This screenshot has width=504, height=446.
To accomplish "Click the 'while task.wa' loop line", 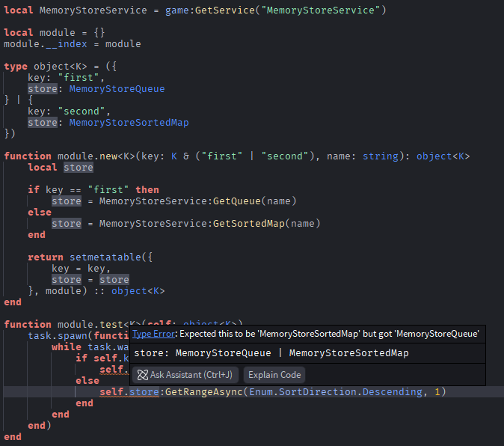I will tap(90, 347).
